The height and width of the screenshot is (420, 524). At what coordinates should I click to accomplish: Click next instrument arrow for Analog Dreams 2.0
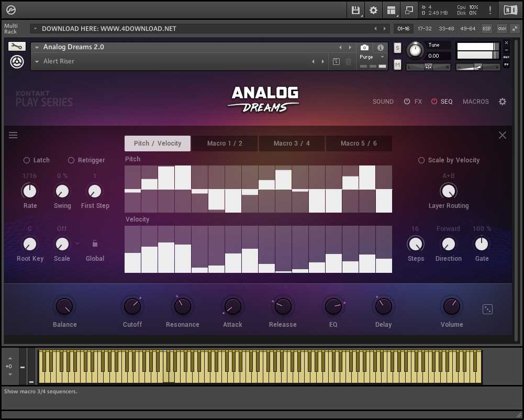[350, 48]
